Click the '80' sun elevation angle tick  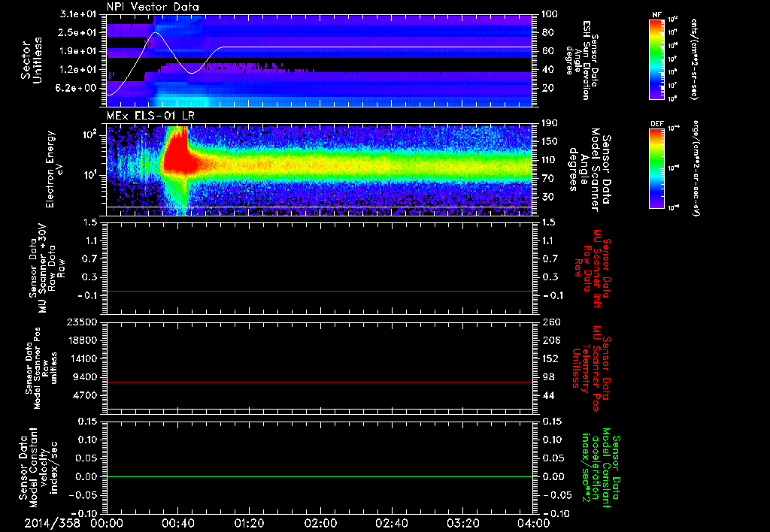(x=547, y=32)
